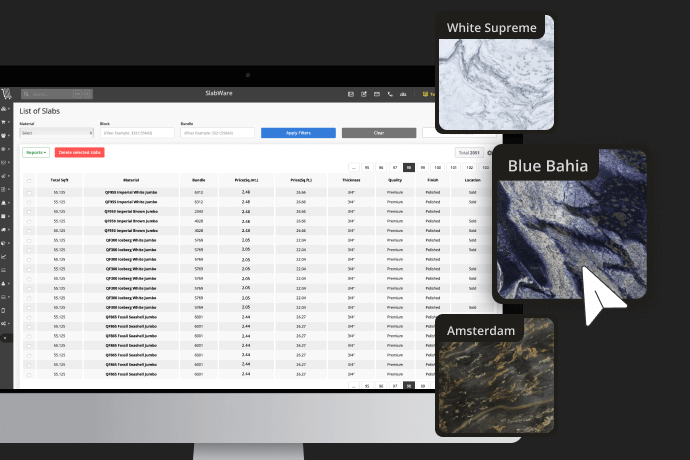
Task: Toggle the select-all checkbox in table header
Action: 29,180
